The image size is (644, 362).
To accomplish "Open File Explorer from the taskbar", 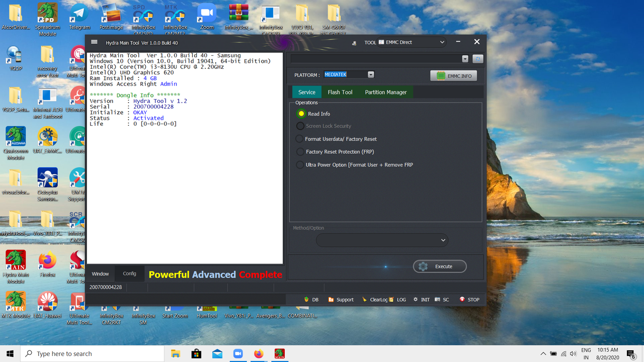I will coord(176,353).
